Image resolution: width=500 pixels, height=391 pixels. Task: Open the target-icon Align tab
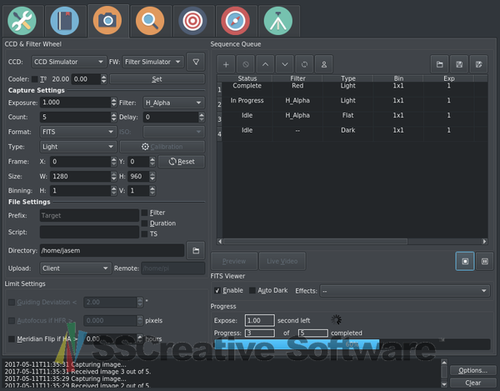click(x=193, y=21)
